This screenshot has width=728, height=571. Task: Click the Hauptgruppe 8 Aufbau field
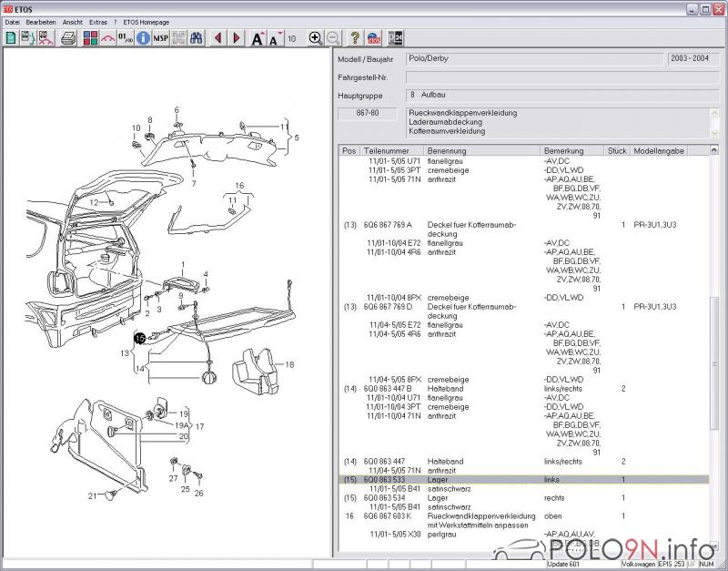coord(562,96)
